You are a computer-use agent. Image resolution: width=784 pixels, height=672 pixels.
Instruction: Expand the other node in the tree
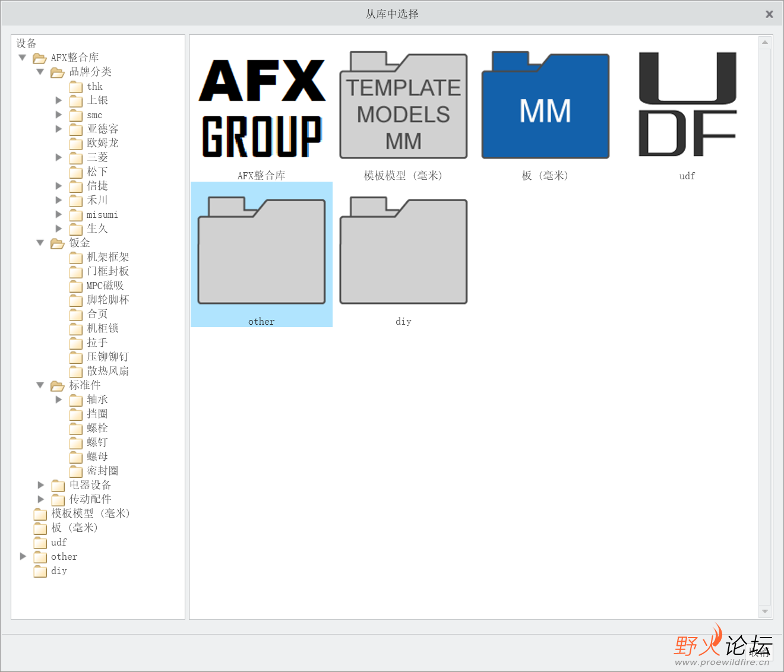point(23,556)
